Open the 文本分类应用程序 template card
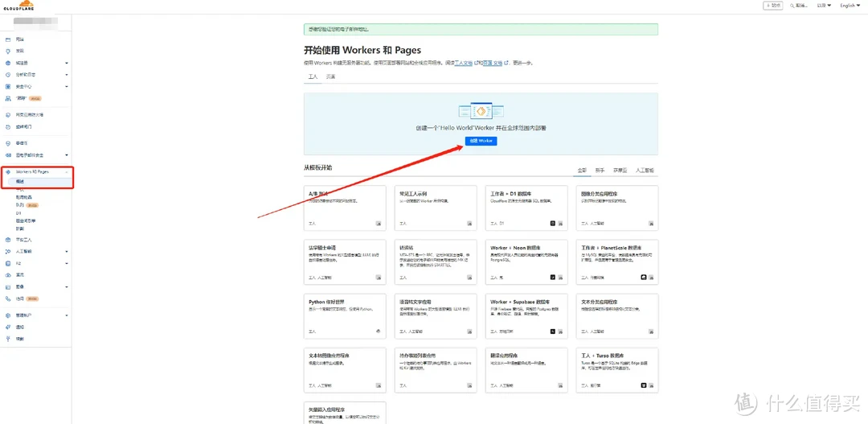Viewport: 868px width, 424px height. pyautogui.click(x=617, y=316)
